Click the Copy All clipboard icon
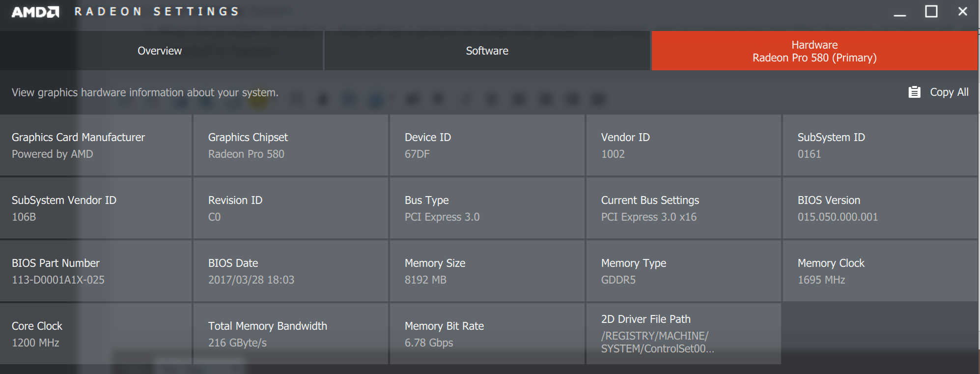 pyautogui.click(x=914, y=92)
